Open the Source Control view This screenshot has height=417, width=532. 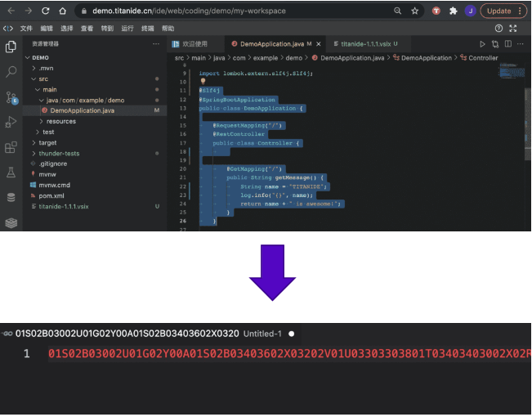(x=11, y=97)
